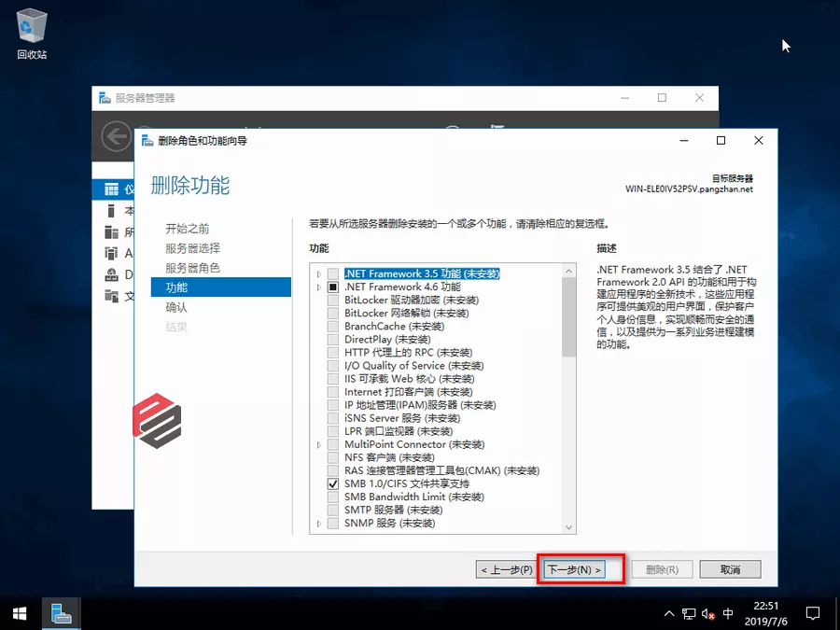Expand the SNMP 服务 tree node
The height and width of the screenshot is (630, 840).
[319, 524]
